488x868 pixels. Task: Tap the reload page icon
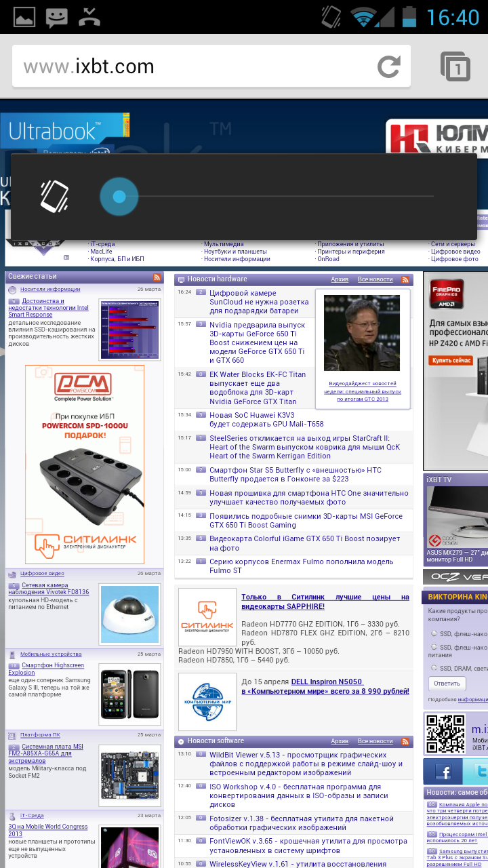click(x=389, y=66)
